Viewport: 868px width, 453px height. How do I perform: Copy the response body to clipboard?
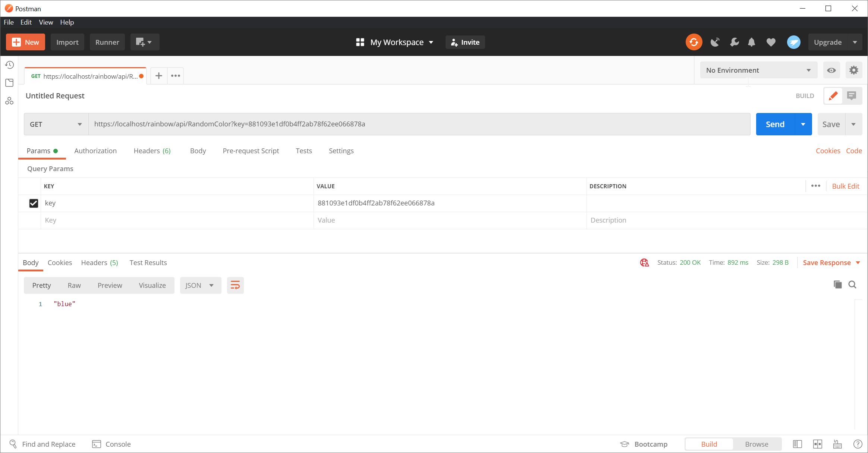click(x=837, y=284)
